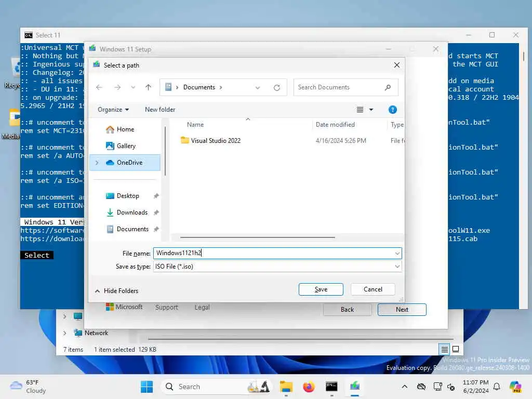The height and width of the screenshot is (399, 532).
Task: Switch to Windows 11 Setup taskbar icon
Action: tap(354, 387)
